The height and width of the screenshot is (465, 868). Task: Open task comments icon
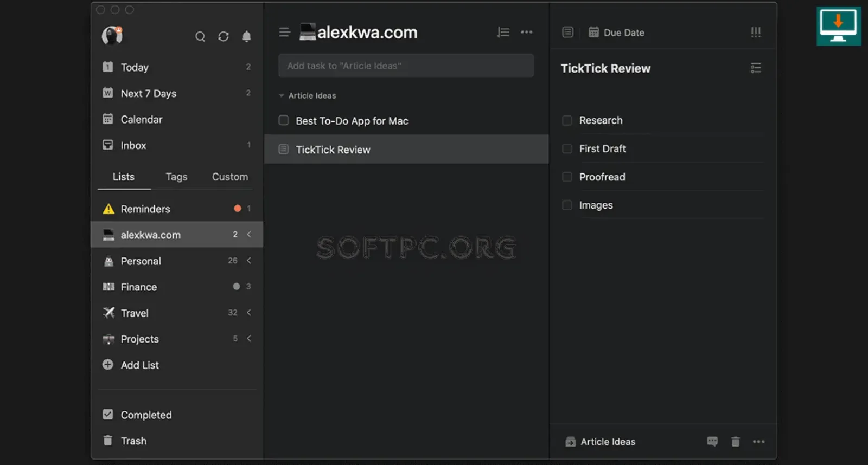[712, 442]
